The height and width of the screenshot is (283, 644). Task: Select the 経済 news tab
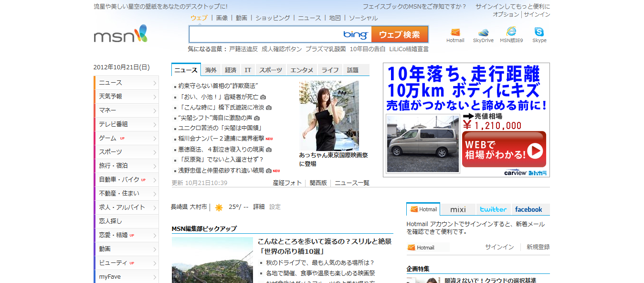point(231,70)
